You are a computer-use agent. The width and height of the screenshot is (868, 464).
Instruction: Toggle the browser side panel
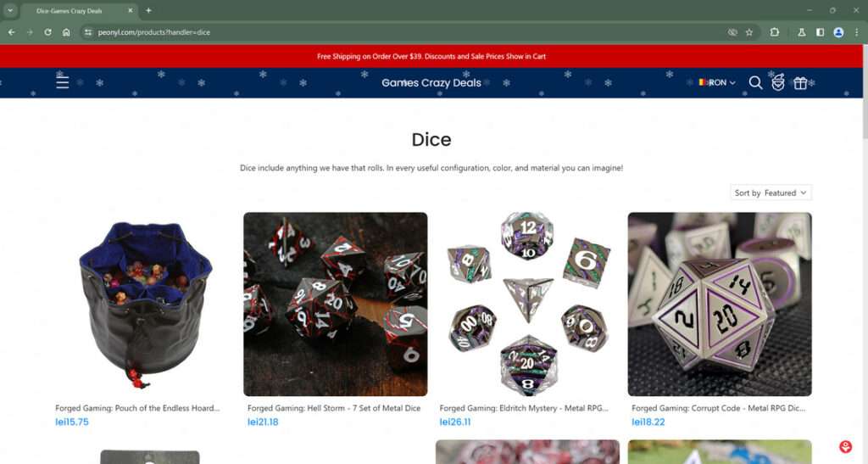pos(820,32)
